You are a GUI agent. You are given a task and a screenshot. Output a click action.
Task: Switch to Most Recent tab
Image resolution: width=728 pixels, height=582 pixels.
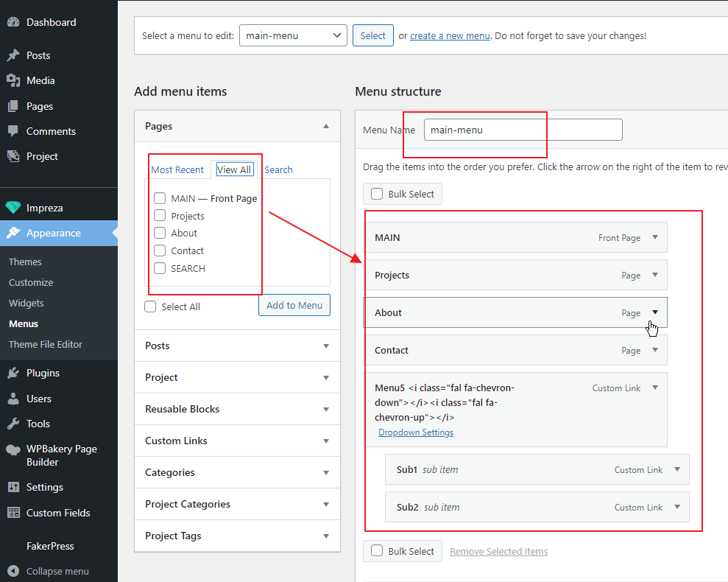[x=177, y=169]
